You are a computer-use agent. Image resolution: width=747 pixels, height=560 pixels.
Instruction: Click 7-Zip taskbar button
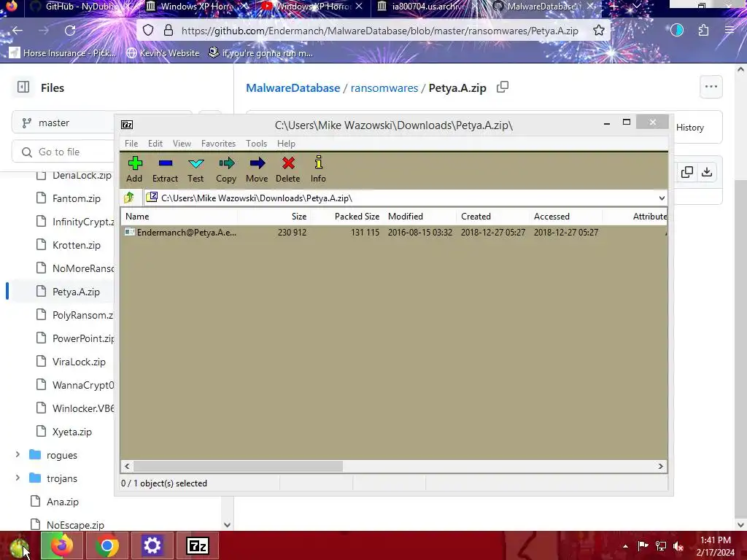click(x=197, y=545)
